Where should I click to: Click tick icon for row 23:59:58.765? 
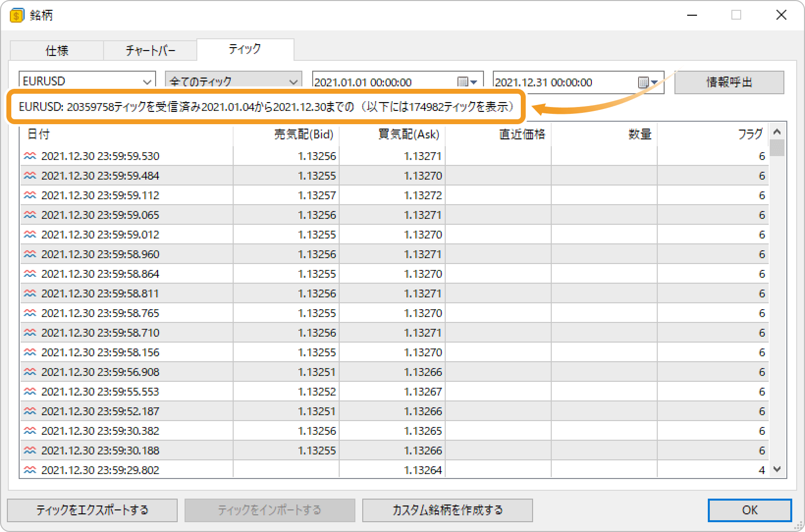click(30, 313)
